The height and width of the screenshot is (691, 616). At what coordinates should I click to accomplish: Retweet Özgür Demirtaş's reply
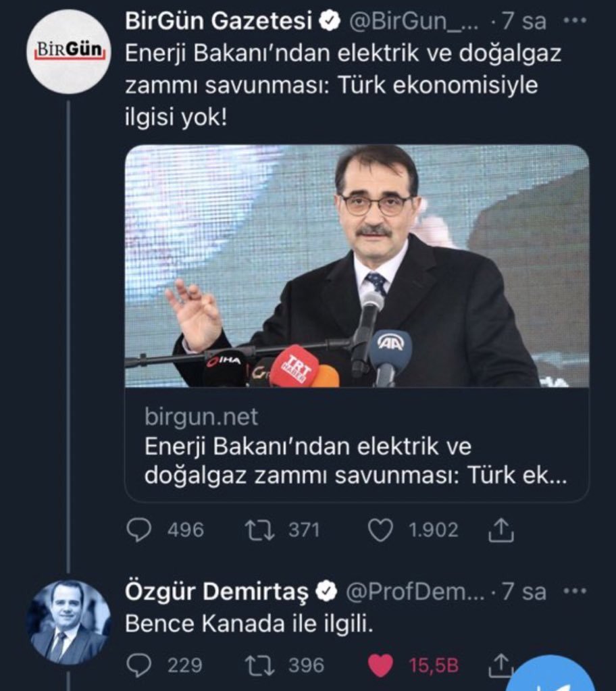tap(260, 665)
